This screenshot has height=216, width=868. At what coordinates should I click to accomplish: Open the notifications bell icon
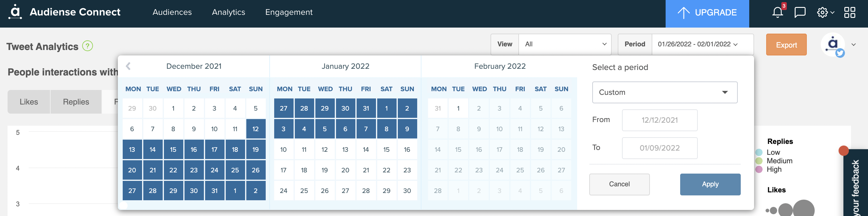click(777, 12)
